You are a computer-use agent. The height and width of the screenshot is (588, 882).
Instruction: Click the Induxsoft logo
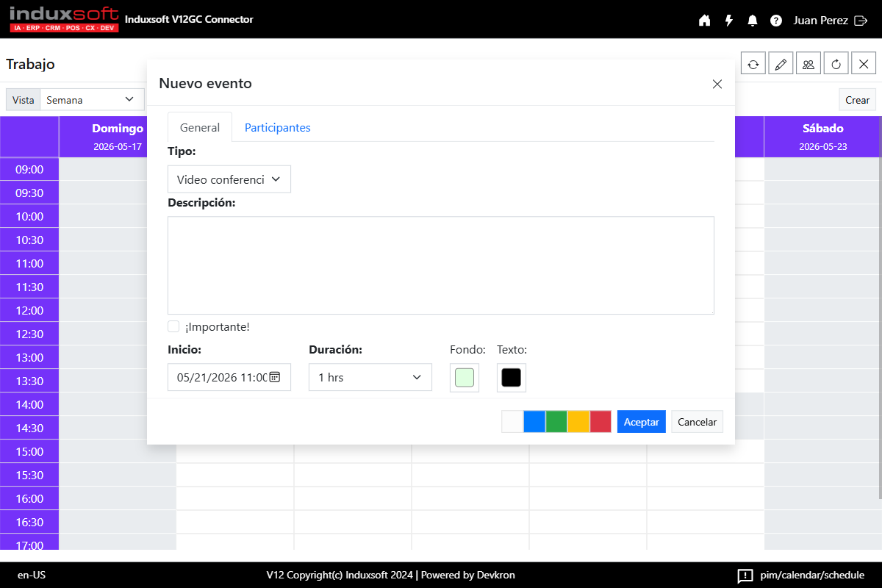63,19
